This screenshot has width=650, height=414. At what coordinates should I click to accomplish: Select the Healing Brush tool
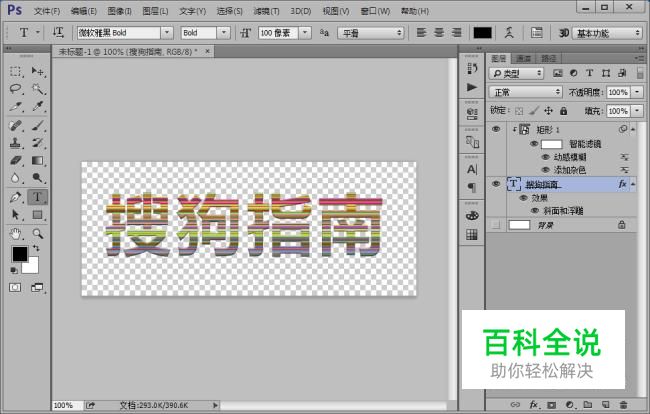point(16,126)
